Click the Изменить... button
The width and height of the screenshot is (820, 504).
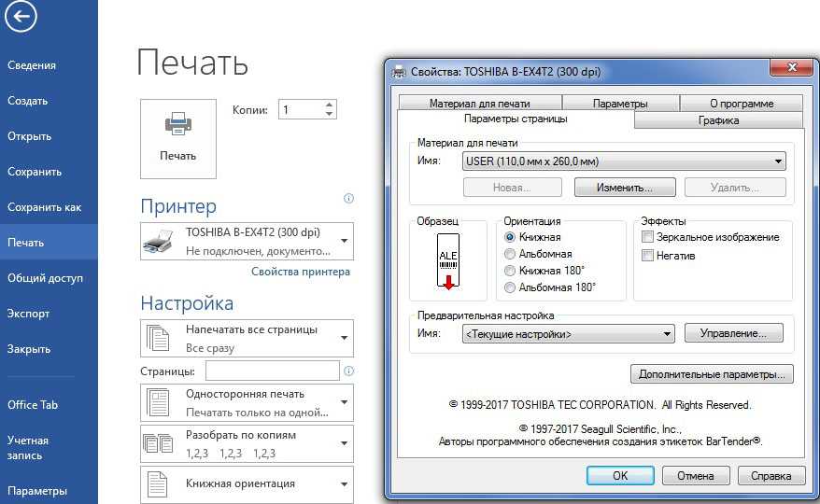pos(625,188)
